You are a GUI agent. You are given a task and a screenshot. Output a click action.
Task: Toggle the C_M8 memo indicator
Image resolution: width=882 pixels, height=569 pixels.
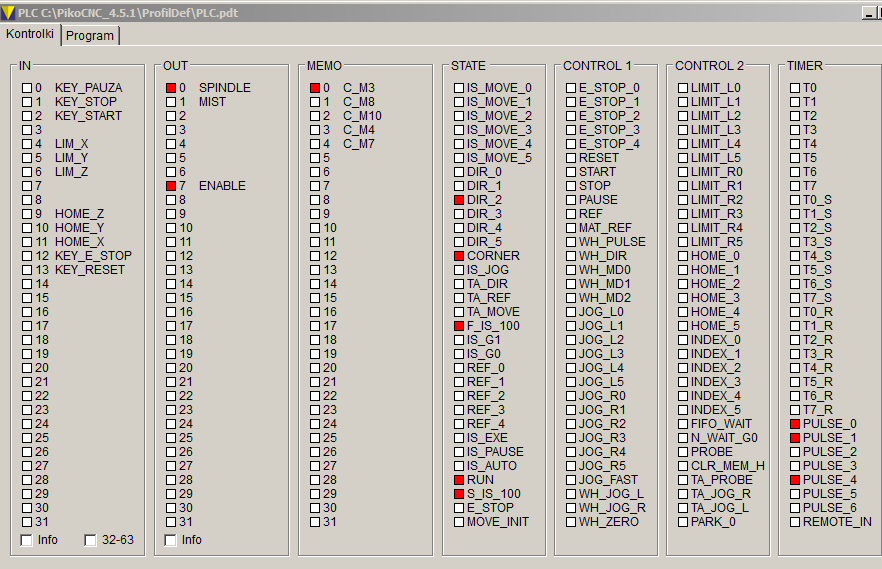(315, 102)
